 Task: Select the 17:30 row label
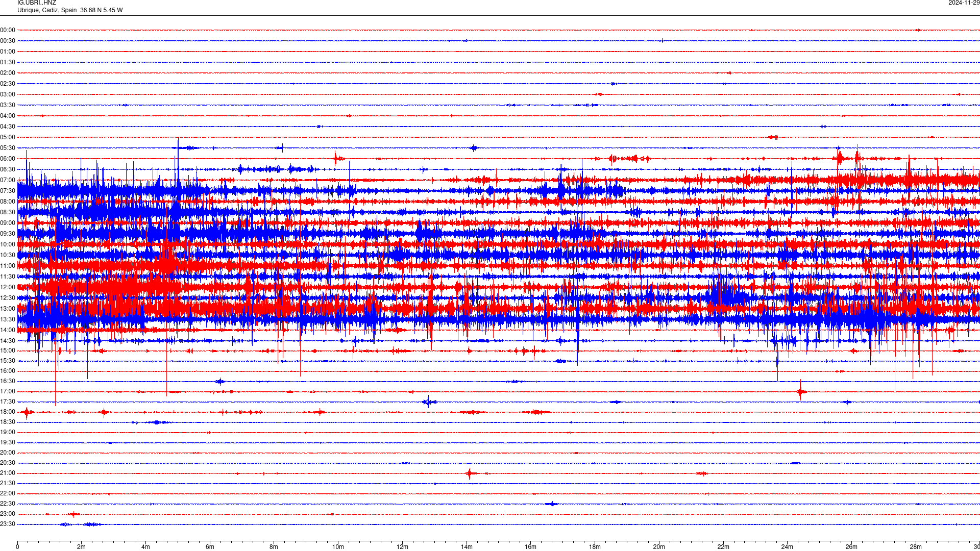(8, 402)
